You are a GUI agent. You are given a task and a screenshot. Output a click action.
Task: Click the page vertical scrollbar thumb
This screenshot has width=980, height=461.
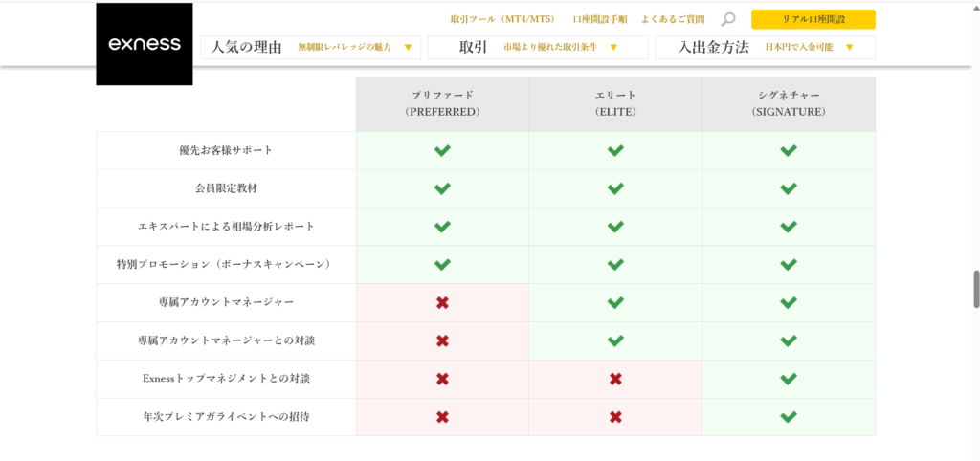[975, 289]
